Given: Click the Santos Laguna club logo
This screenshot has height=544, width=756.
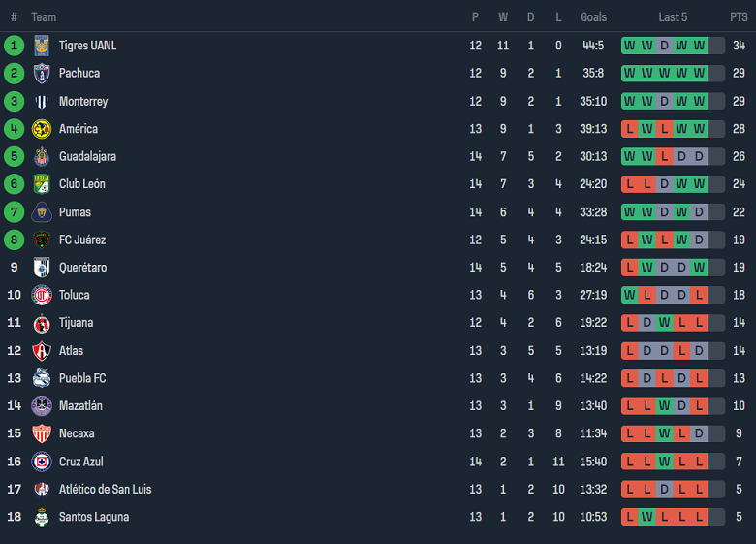Looking at the screenshot, I should tap(42, 517).
